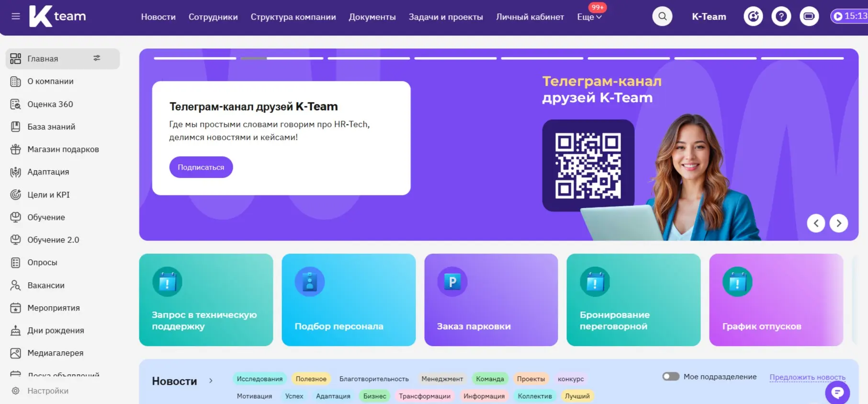Open the График отпусков card

(x=776, y=300)
